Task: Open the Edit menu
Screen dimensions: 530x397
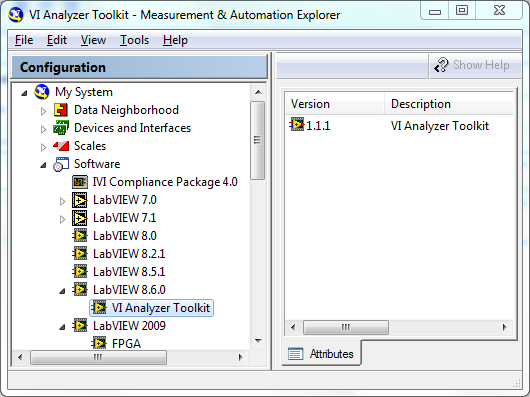Action: coord(57,40)
